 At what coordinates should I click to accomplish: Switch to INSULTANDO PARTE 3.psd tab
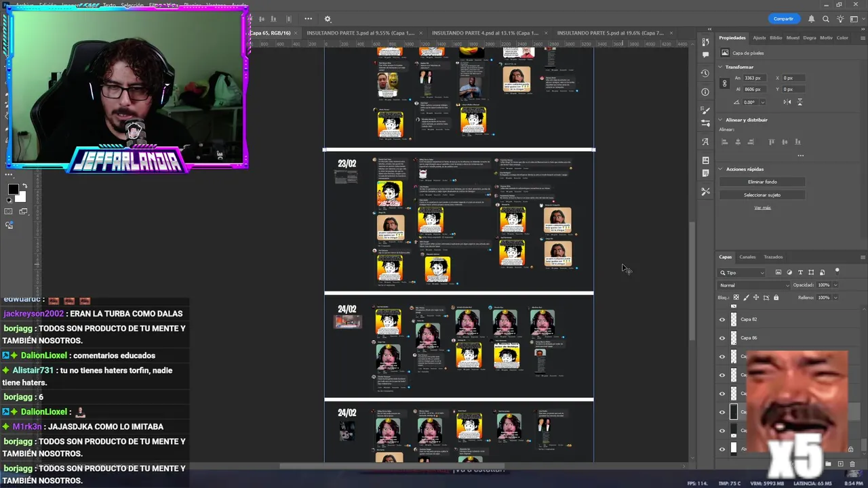(360, 33)
